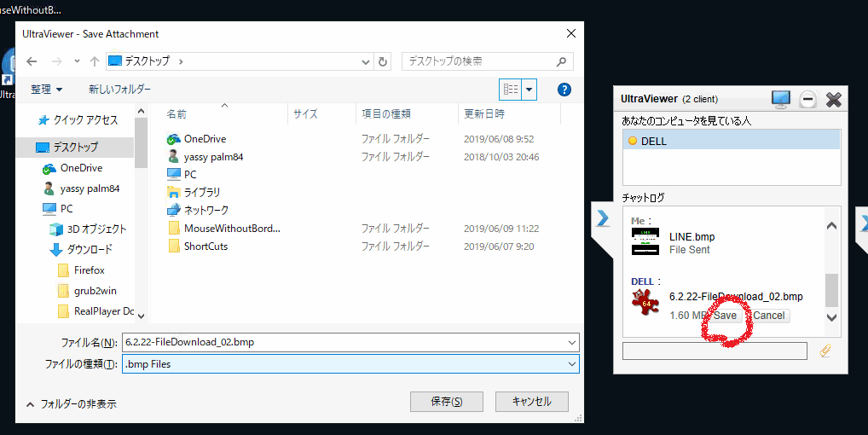Screen dimensions: 868x435
Task: Select yassy palm84 in navigation tree
Action: click(x=82, y=188)
